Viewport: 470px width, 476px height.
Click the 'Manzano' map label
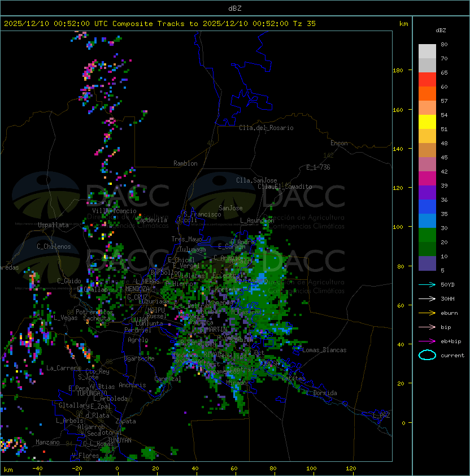pos(47,442)
